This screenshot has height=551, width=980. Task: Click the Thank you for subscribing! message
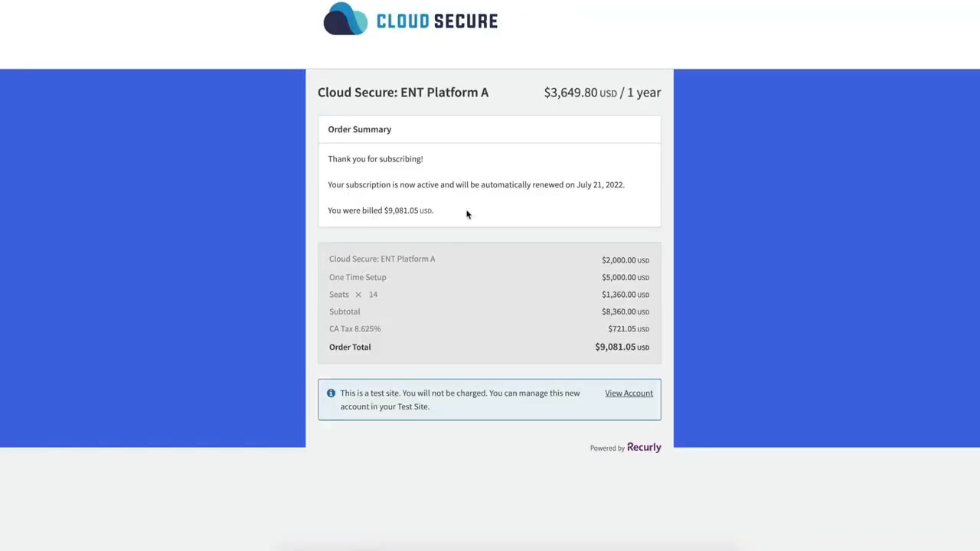coord(375,159)
